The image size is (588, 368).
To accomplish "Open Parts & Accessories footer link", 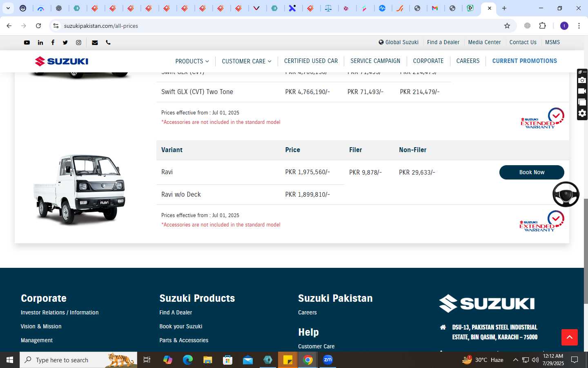I will (x=184, y=340).
